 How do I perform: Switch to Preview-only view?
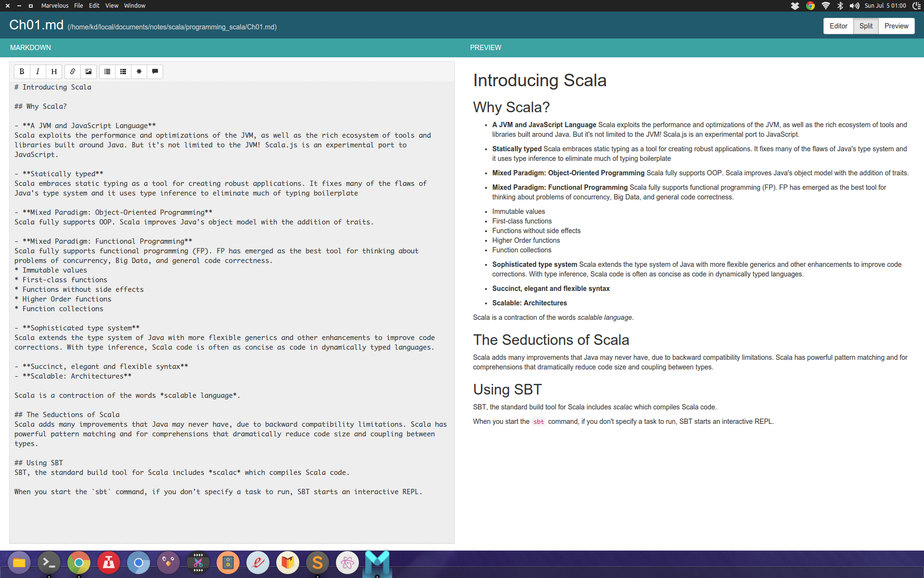tap(896, 26)
